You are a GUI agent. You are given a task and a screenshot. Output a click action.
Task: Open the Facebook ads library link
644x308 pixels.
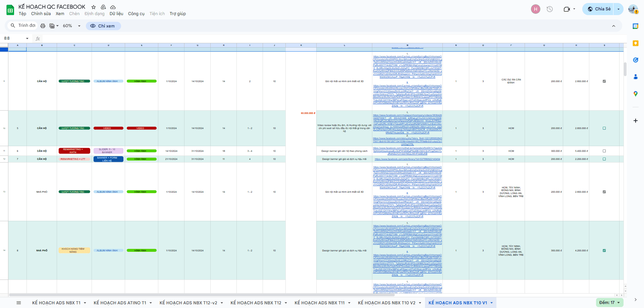click(407, 159)
